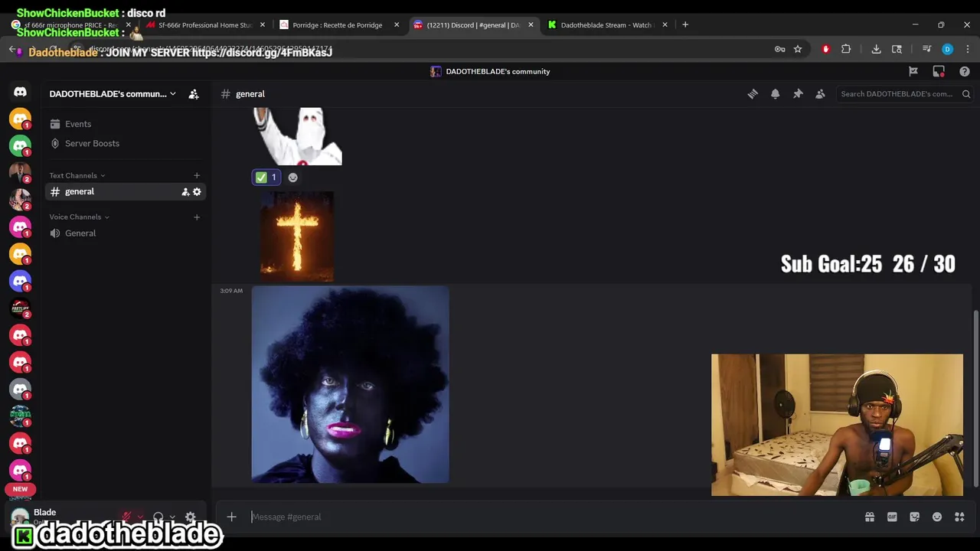Click the search magnifier icon in Discord
The width and height of the screenshot is (980, 551).
966,94
